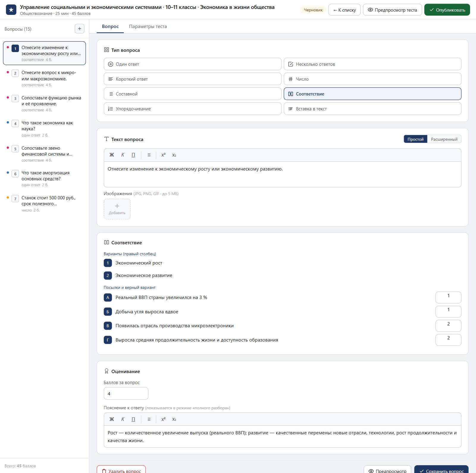This screenshot has width=476, height=473.
Task: Add a new question with plus button
Action: coord(79,29)
